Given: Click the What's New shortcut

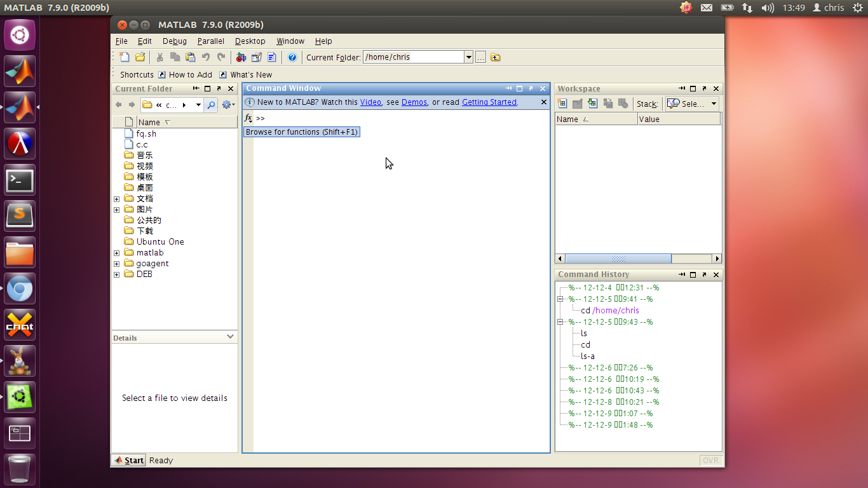Looking at the screenshot, I should point(245,74).
